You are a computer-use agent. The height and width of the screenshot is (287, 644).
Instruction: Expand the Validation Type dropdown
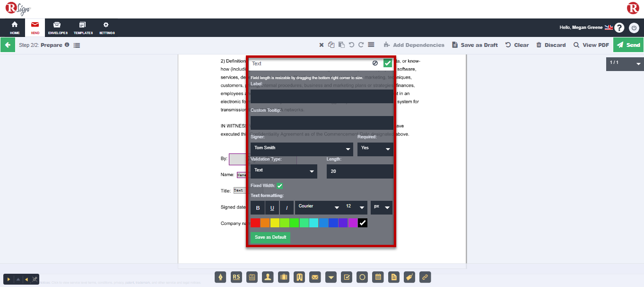click(284, 171)
